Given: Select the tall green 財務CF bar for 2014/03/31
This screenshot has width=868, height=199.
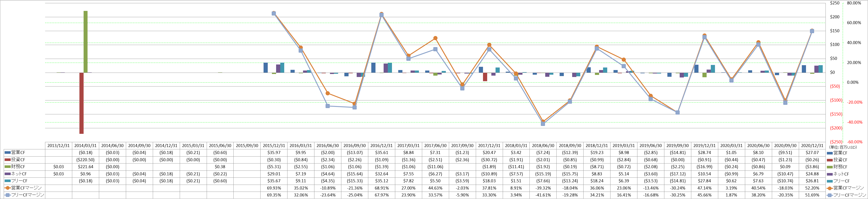Looking at the screenshot, I should point(86,42).
